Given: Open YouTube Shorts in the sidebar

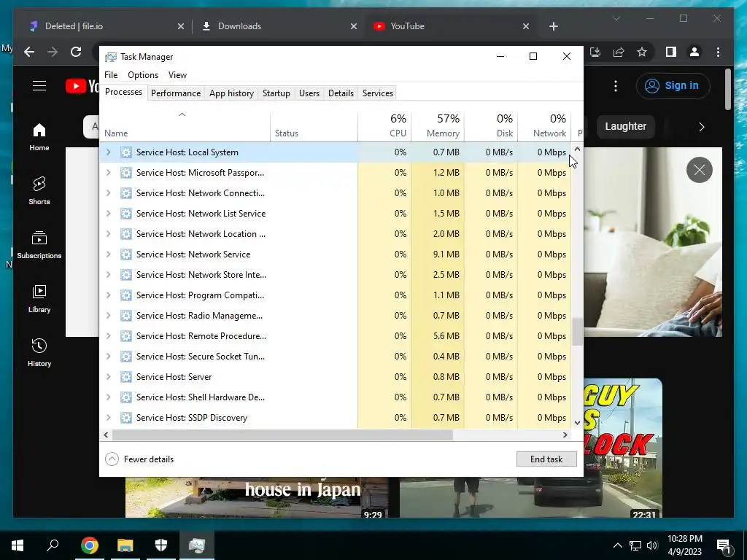Looking at the screenshot, I should (x=39, y=191).
